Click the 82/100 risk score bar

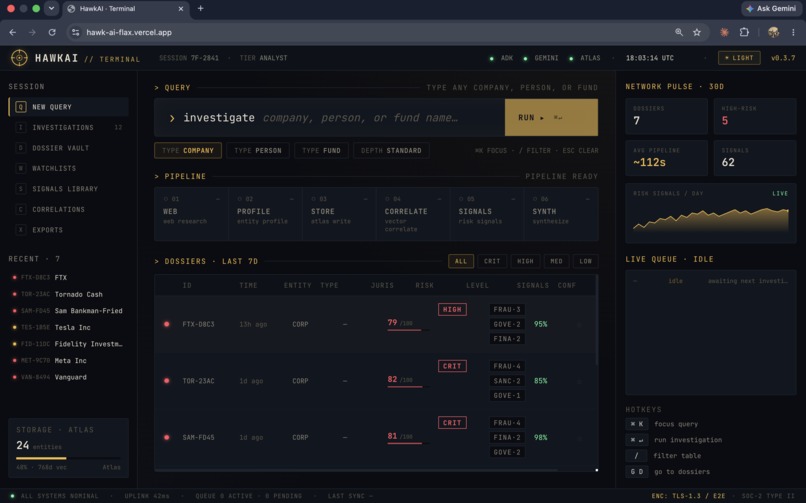408,387
